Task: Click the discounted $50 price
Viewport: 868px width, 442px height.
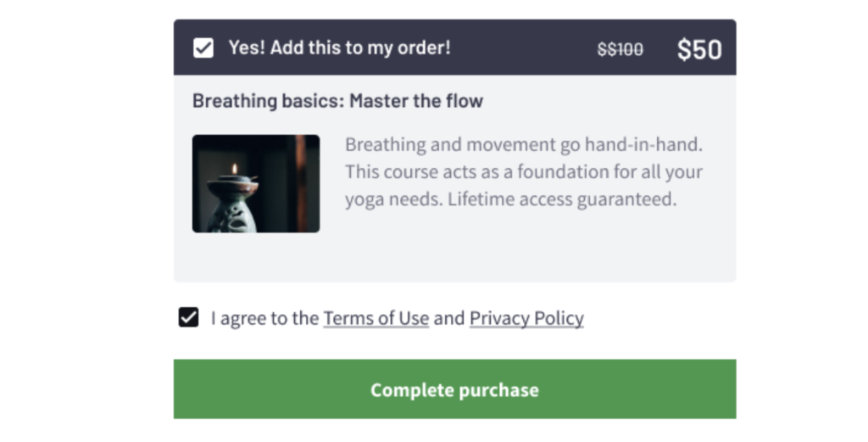Action: coord(699,49)
